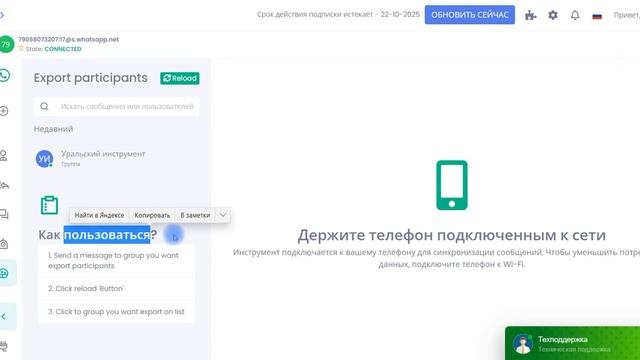640x360 pixels.
Task: Click the CONNECTED state label
Action: click(x=63, y=49)
